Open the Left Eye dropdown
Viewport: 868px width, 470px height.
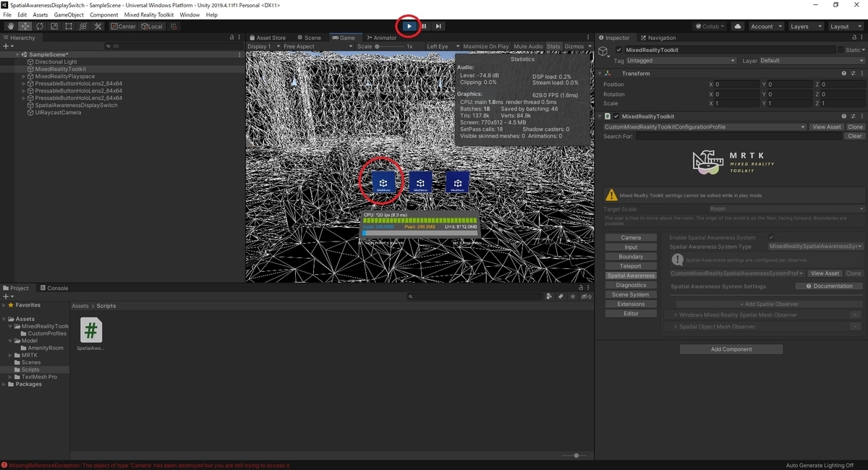[442, 46]
